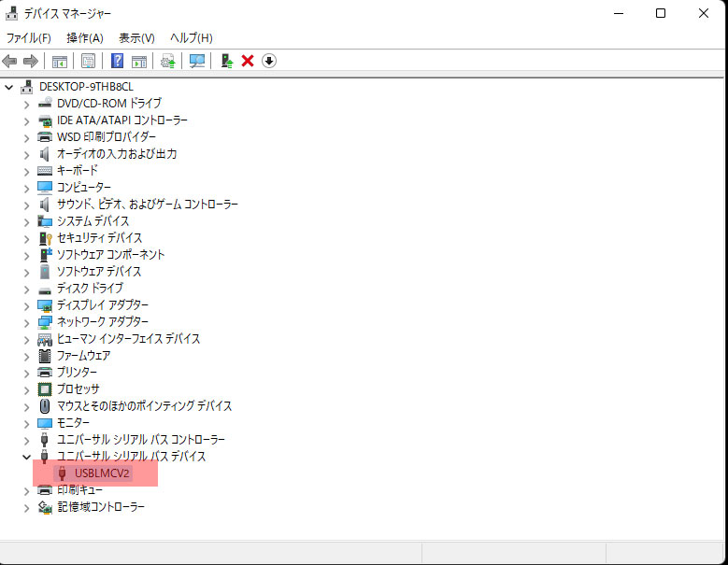This screenshot has width=728, height=565.
Task: Select the プロセッサ category item
Action: (78, 389)
